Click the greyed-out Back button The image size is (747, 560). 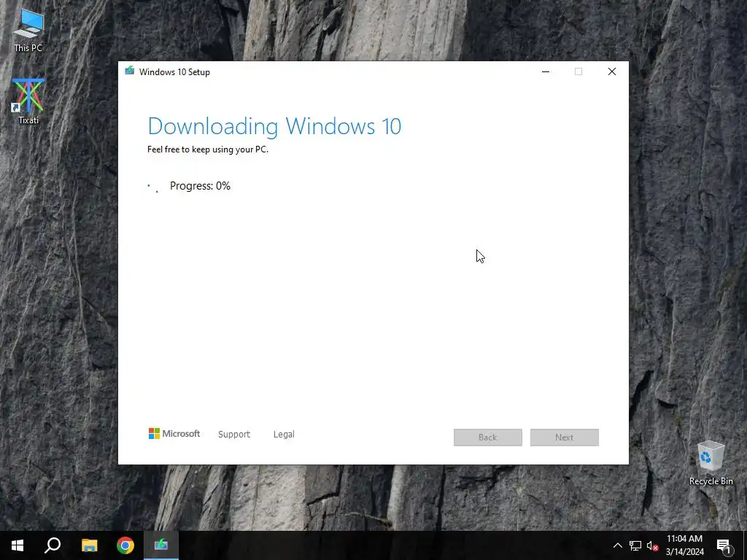[x=488, y=437]
